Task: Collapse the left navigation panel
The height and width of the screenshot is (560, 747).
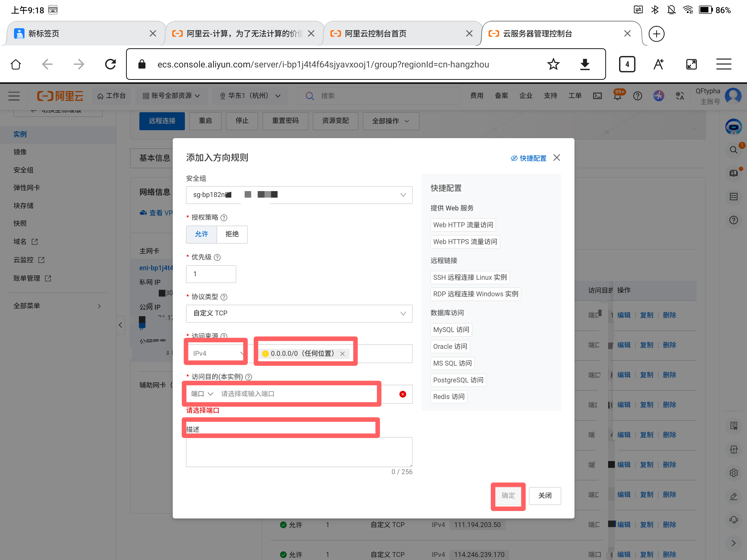Action: click(x=120, y=325)
